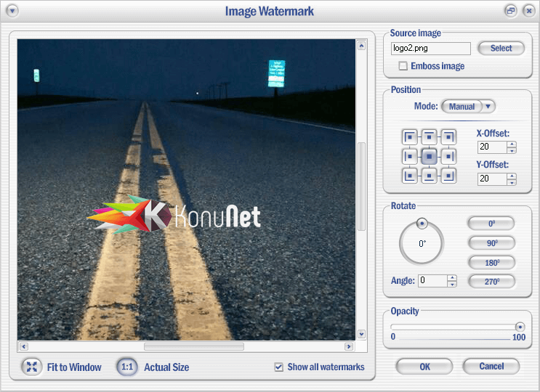Open the position Mode dropdown
This screenshot has height=392, width=540.
488,107
